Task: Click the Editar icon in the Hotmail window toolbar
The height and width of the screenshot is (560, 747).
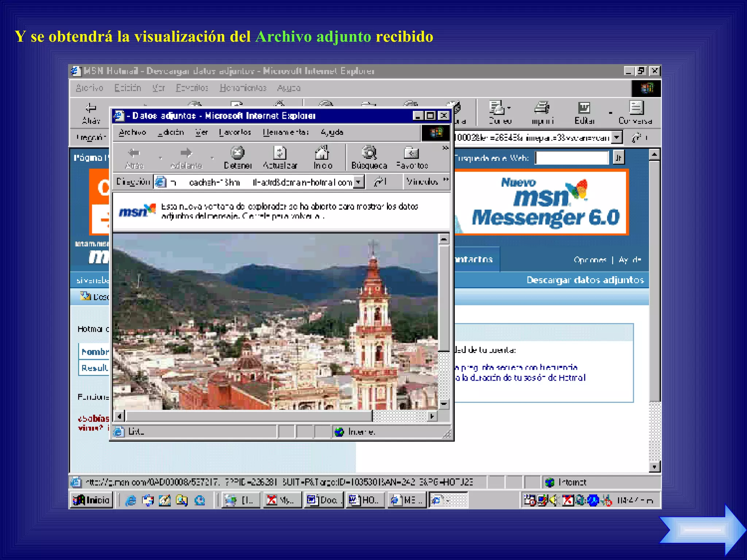Action: [584, 108]
